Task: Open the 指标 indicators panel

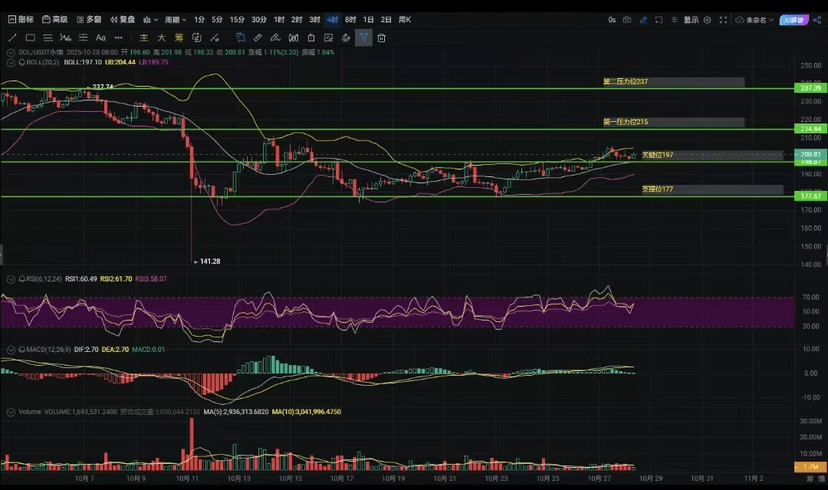Action: [20, 19]
